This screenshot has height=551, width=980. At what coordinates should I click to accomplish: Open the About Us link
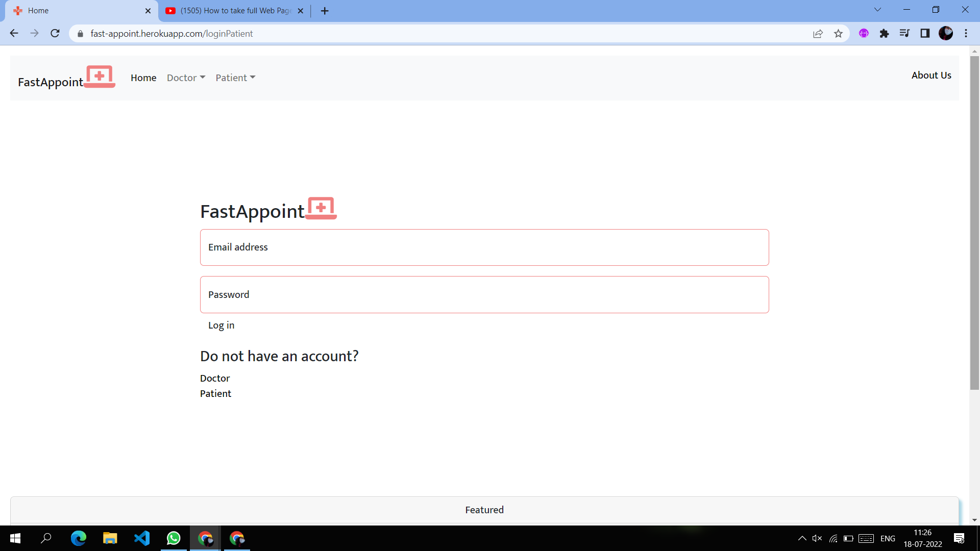[x=931, y=76]
